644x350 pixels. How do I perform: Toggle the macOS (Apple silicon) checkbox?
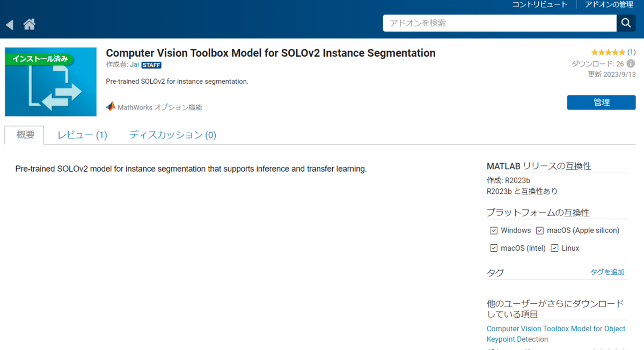[540, 230]
